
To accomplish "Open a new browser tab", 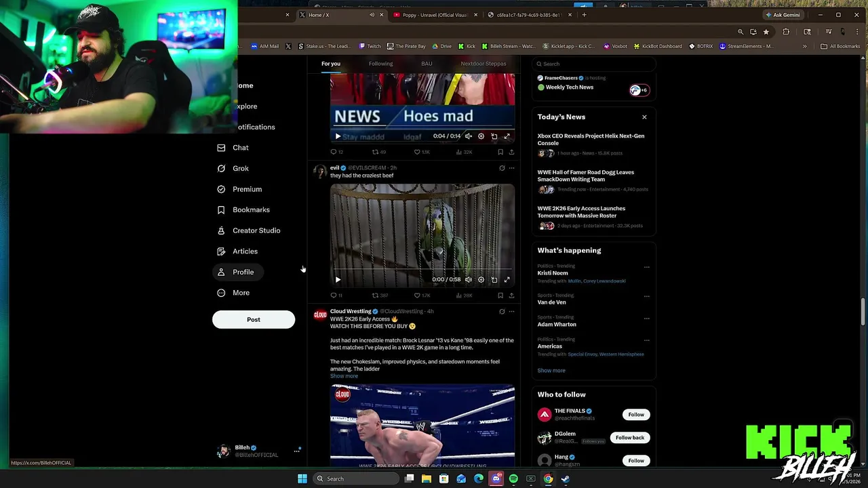I will 584,15.
